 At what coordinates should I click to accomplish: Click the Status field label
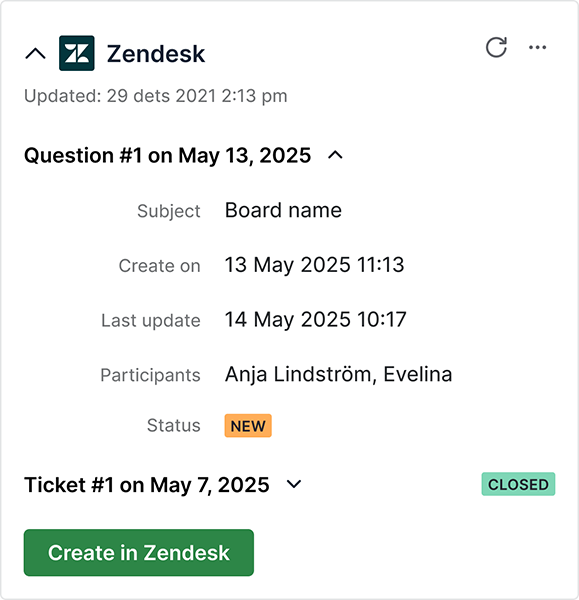[x=174, y=426]
